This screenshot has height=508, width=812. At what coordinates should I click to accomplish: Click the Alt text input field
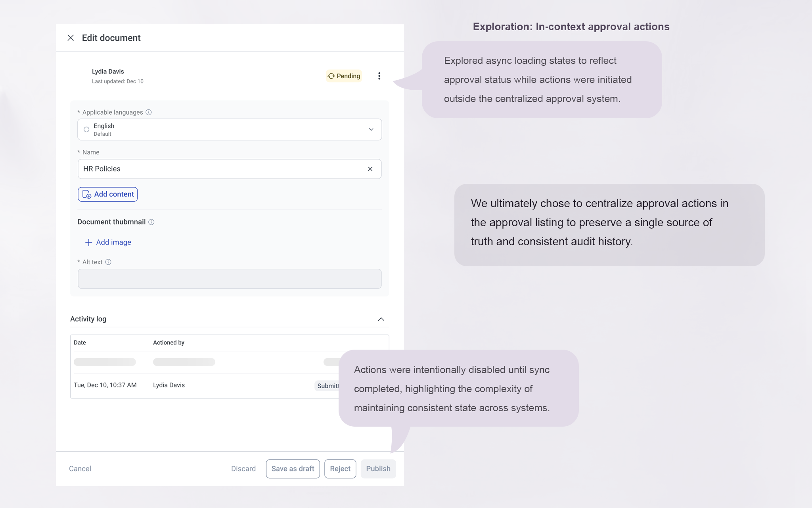tap(230, 279)
